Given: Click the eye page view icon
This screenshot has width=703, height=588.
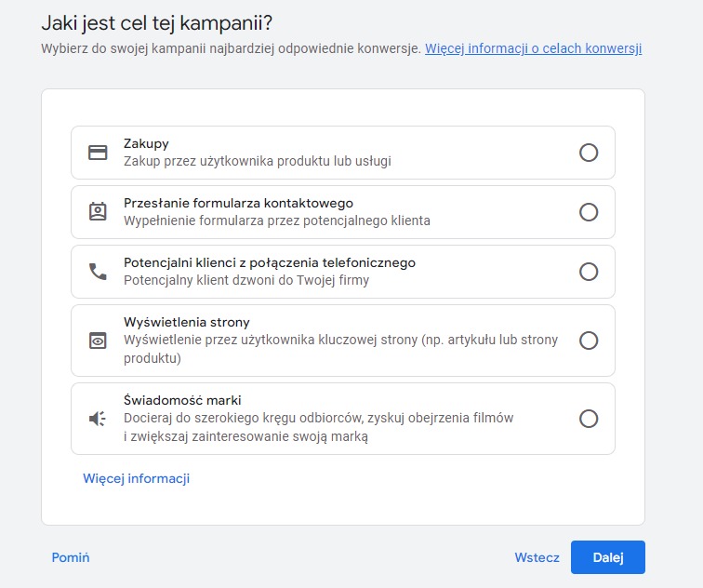Looking at the screenshot, I should pos(98,341).
